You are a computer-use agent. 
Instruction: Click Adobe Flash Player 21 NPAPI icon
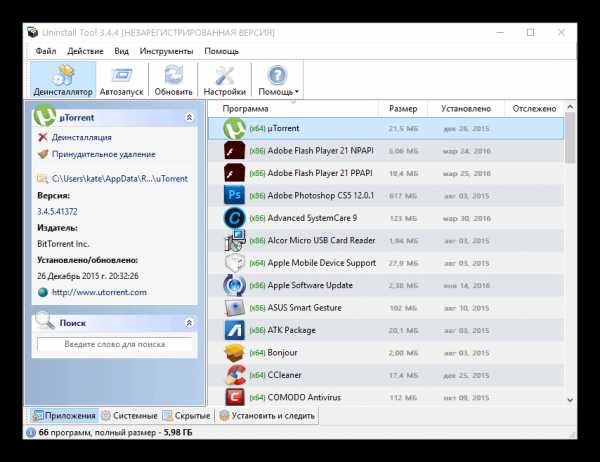click(234, 151)
